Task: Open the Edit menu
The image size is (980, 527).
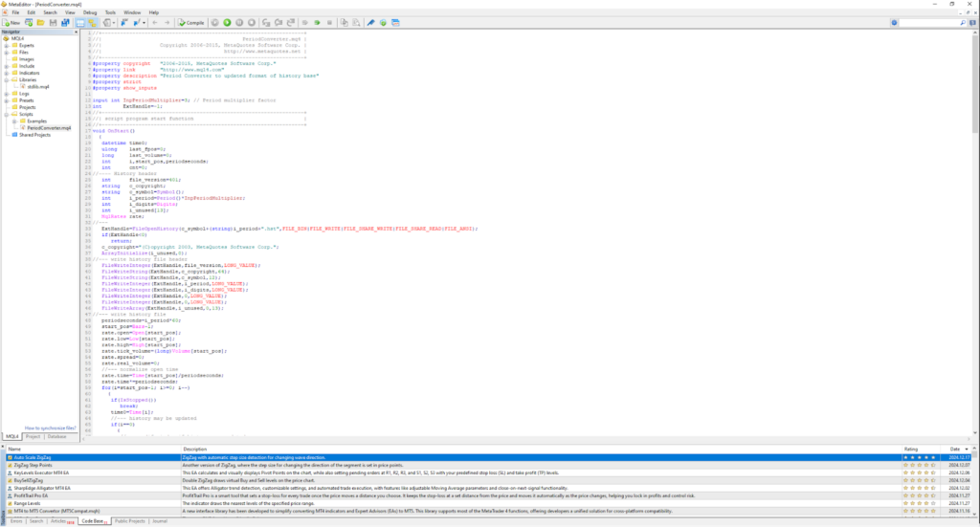Action: tap(32, 12)
